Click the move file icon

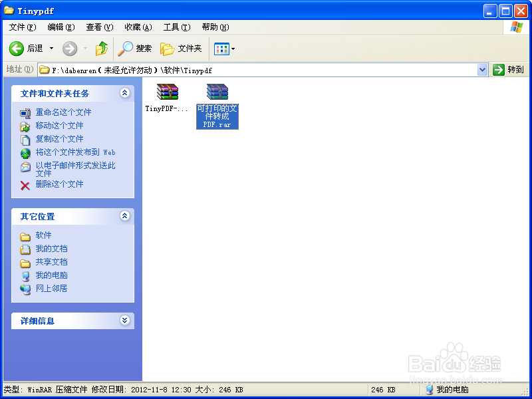tap(25, 127)
